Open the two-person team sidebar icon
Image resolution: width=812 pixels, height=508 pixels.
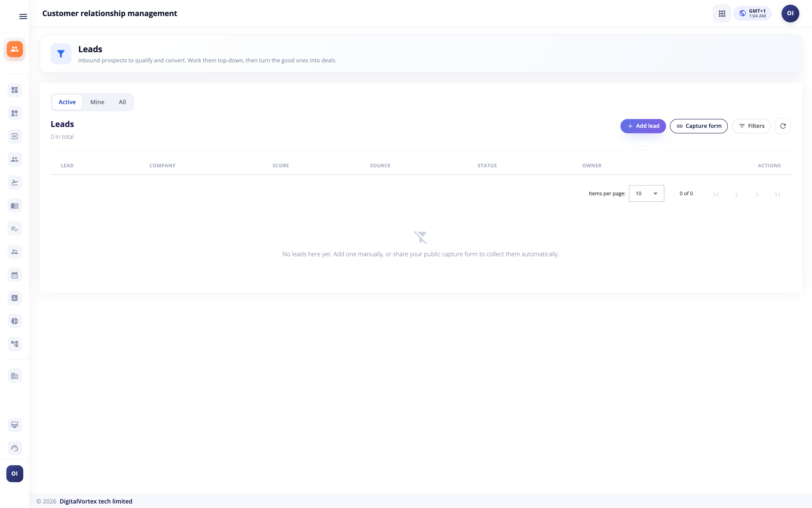(14, 252)
